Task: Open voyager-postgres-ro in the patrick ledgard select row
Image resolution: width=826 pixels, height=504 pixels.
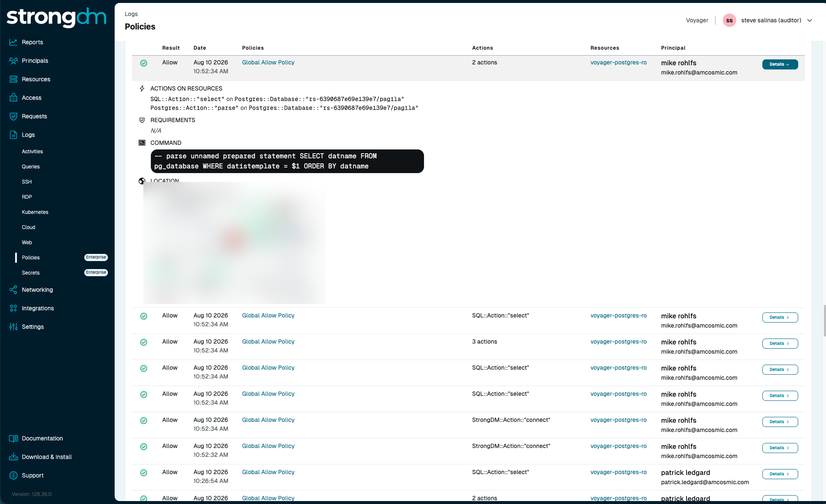Action: 618,472
